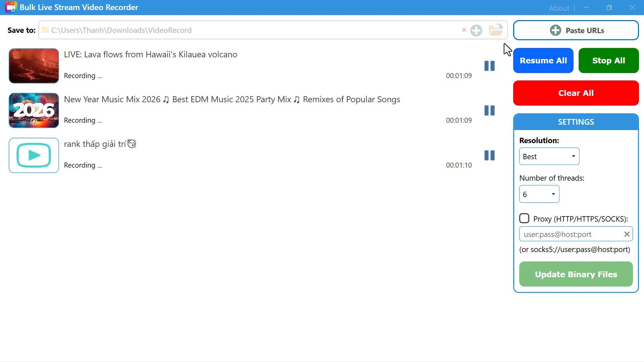644x362 pixels.
Task: Click the 2026 music mix thumbnail
Action: [34, 111]
